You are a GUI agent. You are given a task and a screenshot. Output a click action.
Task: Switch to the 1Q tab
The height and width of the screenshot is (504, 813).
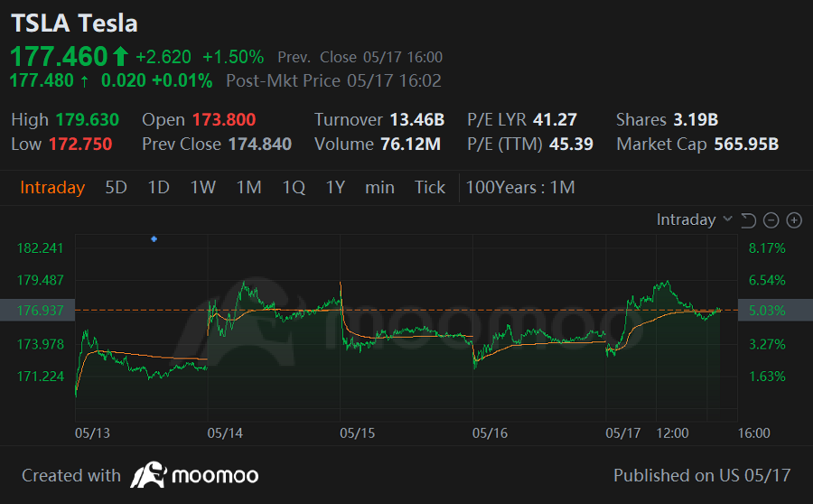[294, 187]
